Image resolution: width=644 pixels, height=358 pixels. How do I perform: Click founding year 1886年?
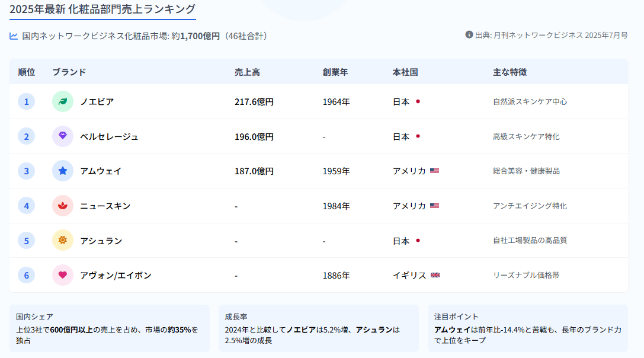(337, 276)
